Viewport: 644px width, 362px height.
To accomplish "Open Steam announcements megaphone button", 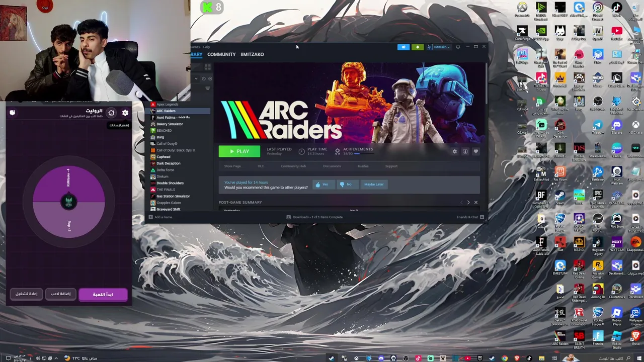I will point(404,47).
